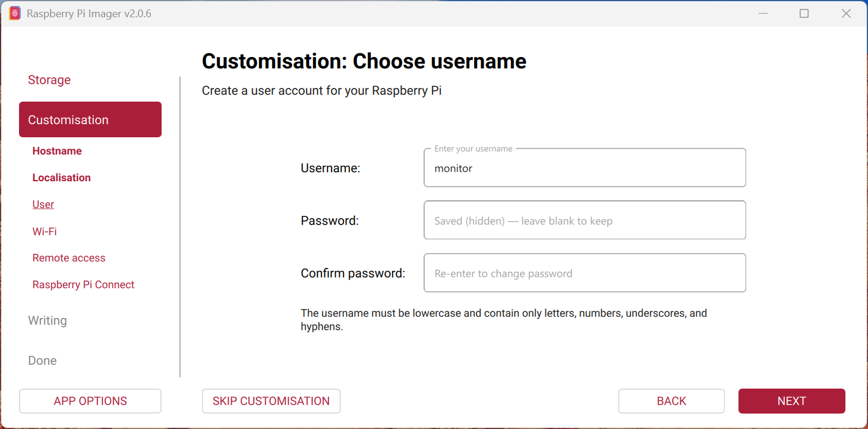The height and width of the screenshot is (429, 868).
Task: Click the 'Customisation: Choose username' heading
Action: coord(364,61)
